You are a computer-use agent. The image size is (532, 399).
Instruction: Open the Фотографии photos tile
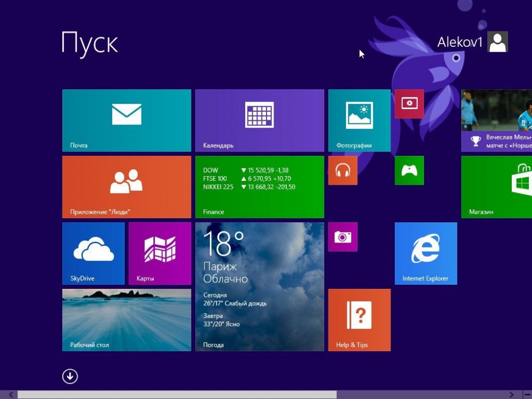pyautogui.click(x=359, y=120)
